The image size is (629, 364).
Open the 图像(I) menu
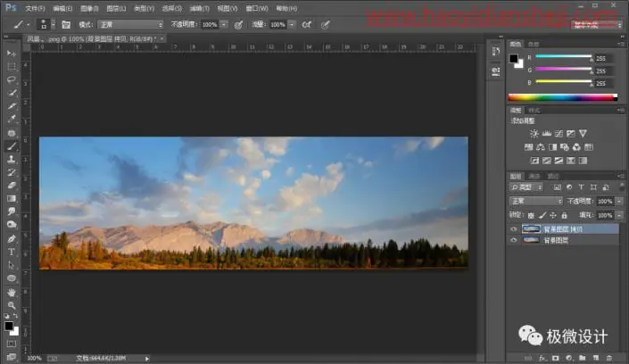(x=89, y=8)
